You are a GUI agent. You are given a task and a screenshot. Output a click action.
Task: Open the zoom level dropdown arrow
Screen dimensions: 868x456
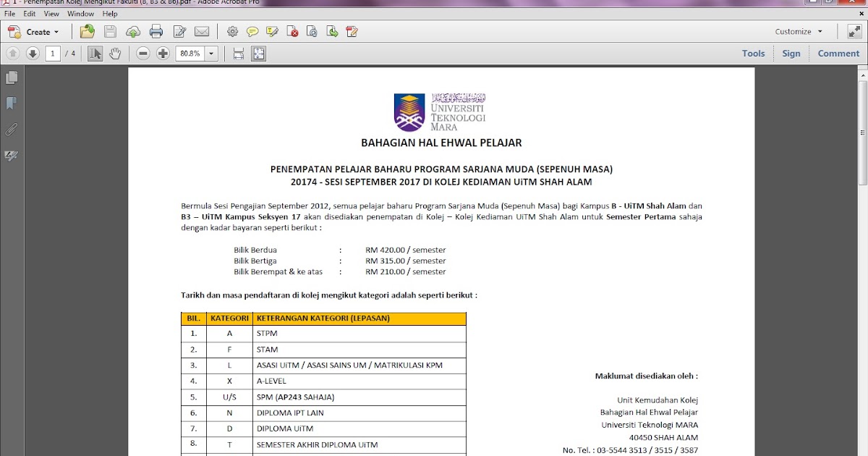211,54
